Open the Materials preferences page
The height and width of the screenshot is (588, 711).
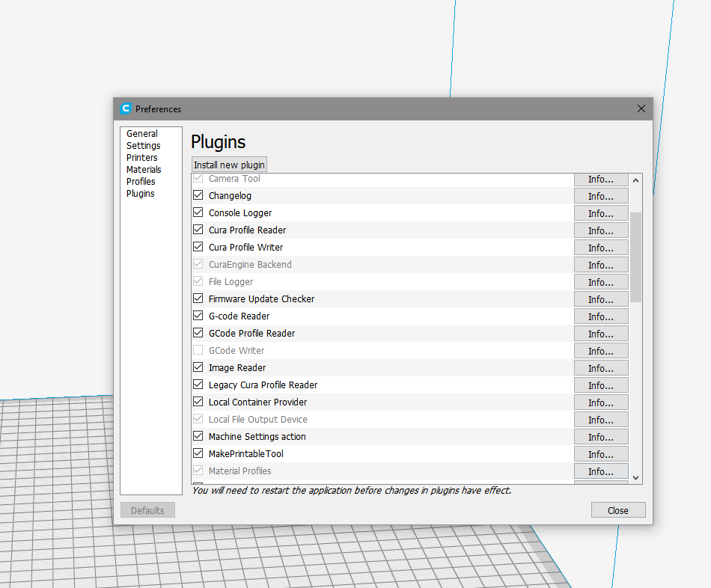[144, 170]
